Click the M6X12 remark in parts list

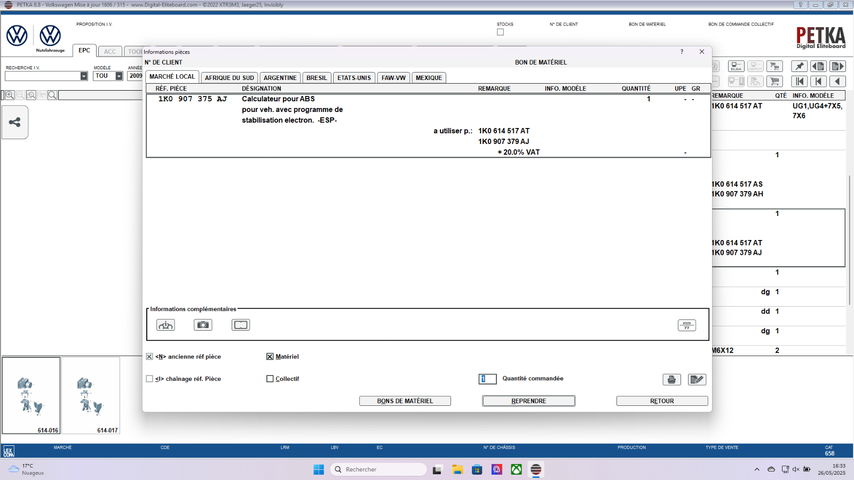(723, 350)
